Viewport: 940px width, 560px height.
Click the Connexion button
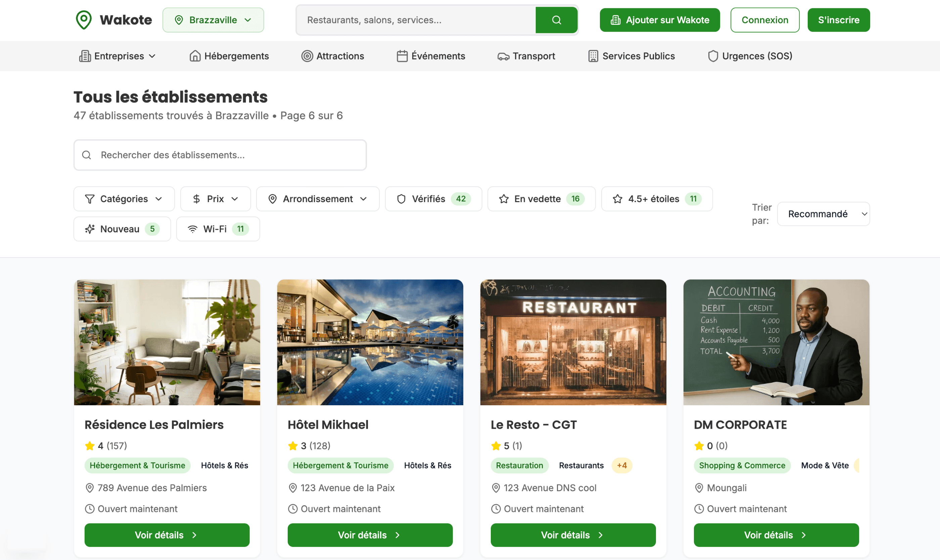click(764, 20)
